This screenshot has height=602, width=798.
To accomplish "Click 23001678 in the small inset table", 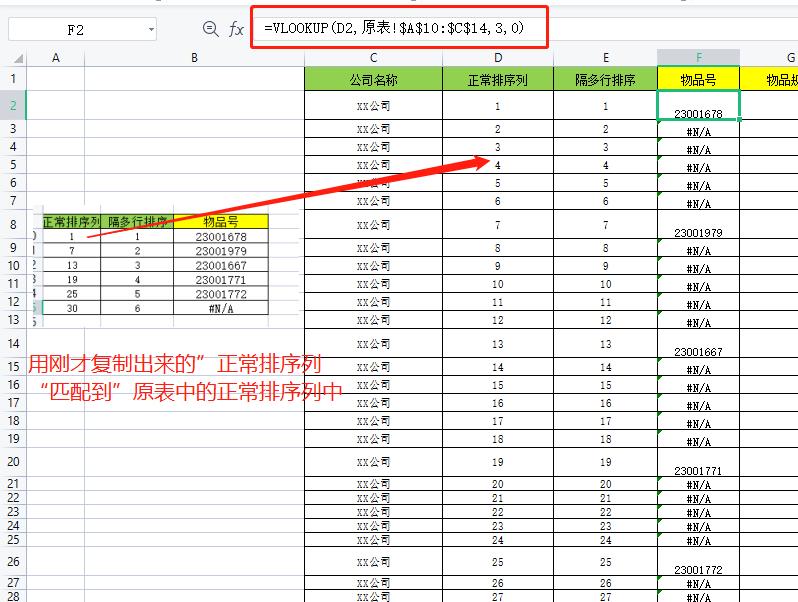I will point(221,237).
